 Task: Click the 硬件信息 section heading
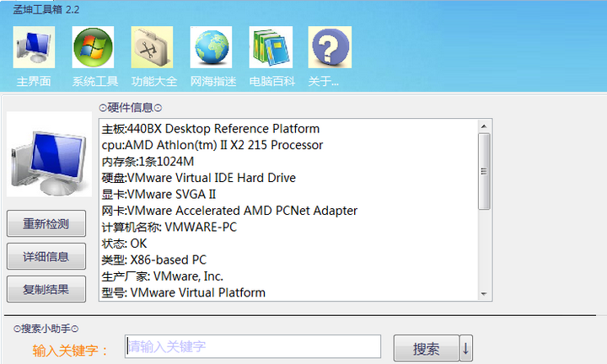pyautogui.click(x=131, y=108)
